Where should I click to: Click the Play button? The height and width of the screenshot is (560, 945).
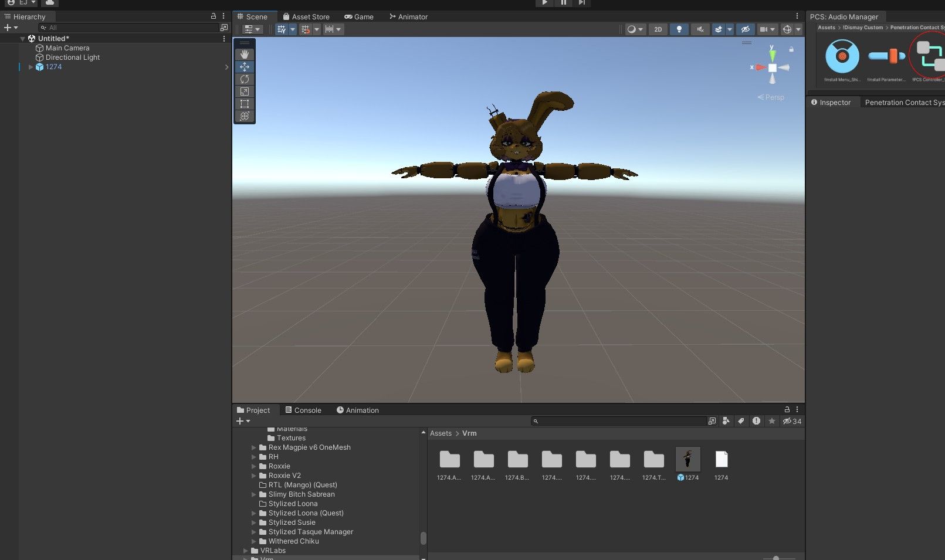point(544,3)
